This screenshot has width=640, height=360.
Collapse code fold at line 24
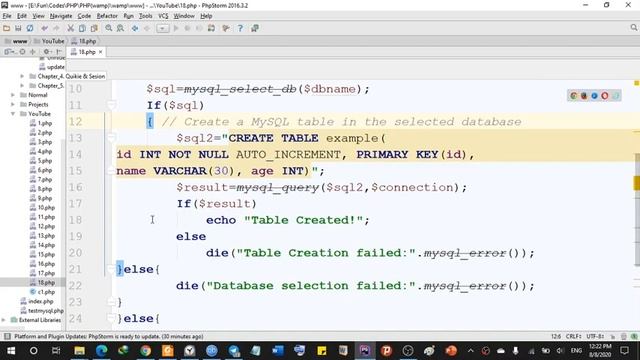point(111,318)
